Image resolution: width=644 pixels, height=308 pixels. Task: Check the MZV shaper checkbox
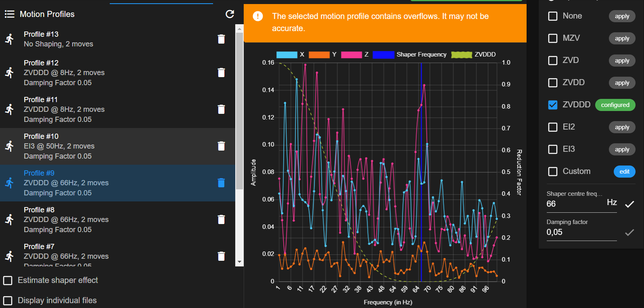click(x=553, y=38)
